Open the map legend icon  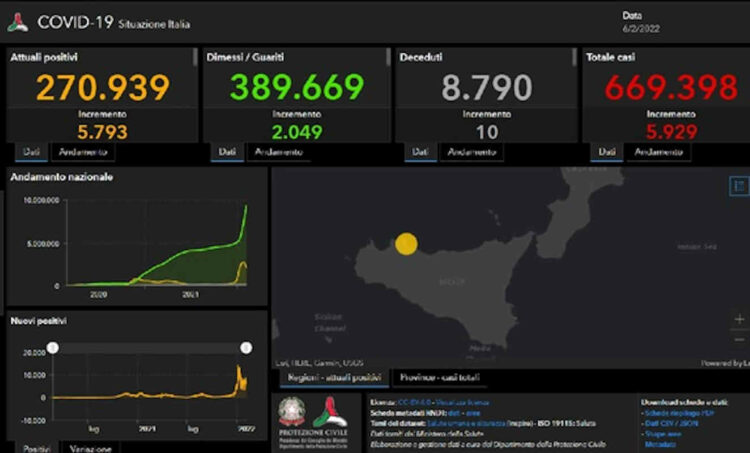739,186
